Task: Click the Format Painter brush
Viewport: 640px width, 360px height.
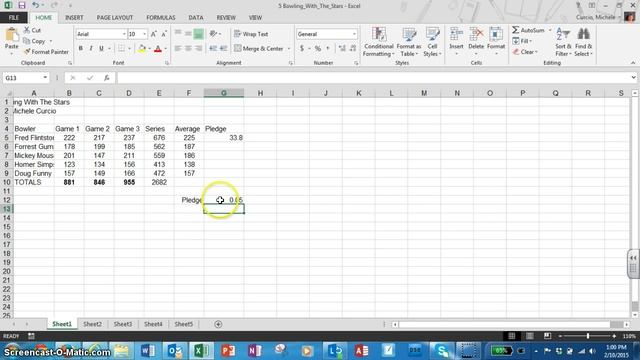Action: point(27,52)
